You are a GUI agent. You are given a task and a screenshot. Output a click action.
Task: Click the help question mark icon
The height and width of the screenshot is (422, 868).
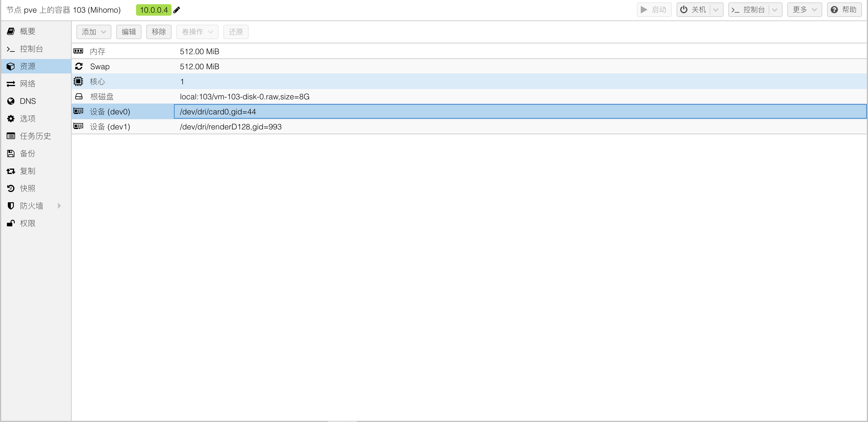click(x=834, y=10)
